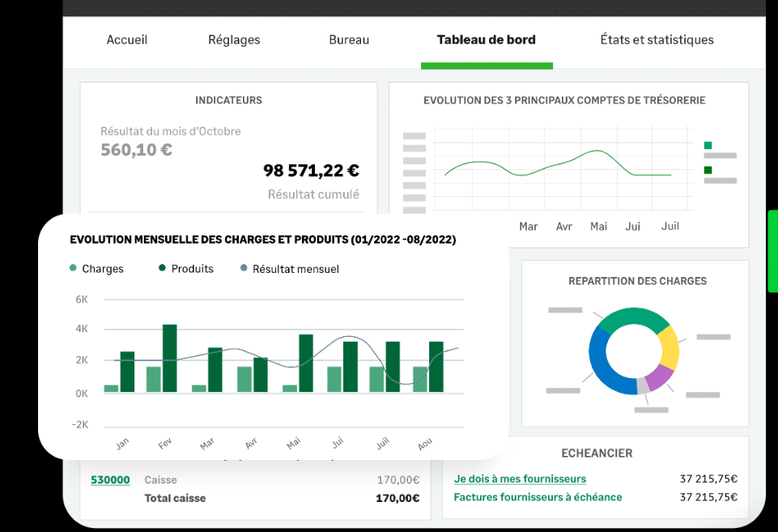Click the dark green legend square in trésorerie chart
This screenshot has height=532, width=778.
click(708, 170)
